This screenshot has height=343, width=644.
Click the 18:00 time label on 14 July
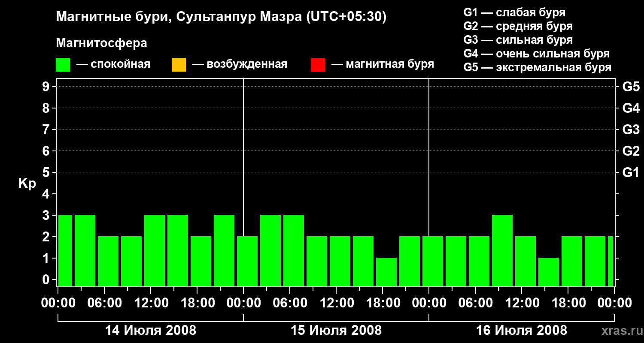tap(197, 303)
